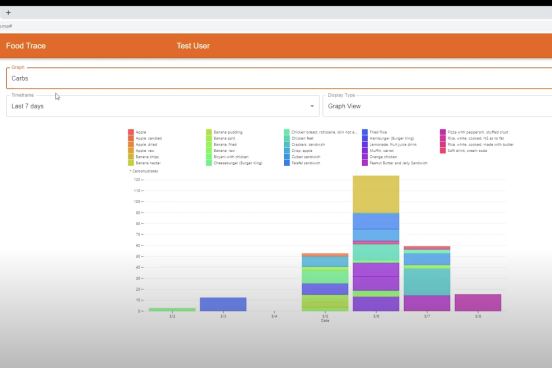Click the Apple, candied legend swatch
This screenshot has height=368, width=552.
coord(131,138)
